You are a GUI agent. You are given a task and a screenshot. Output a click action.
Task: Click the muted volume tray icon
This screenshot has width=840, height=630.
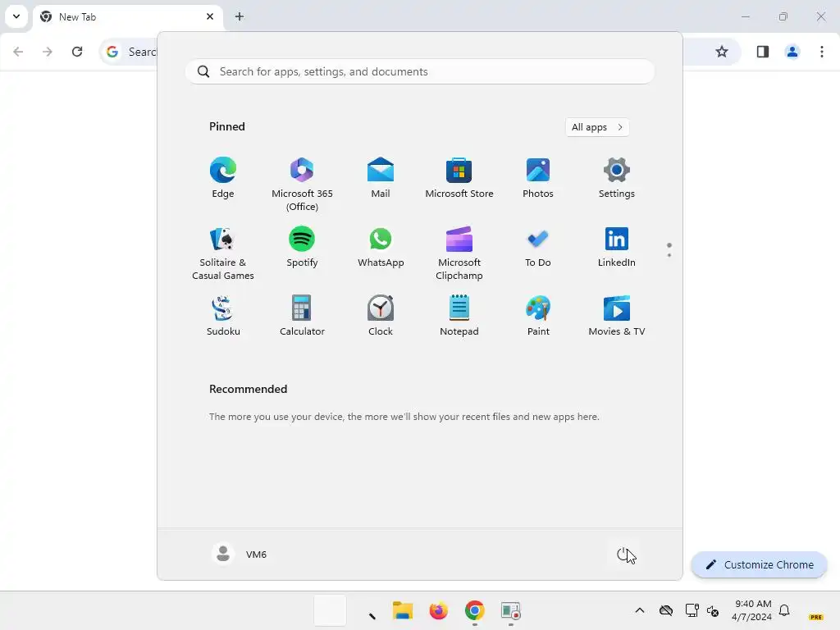pyautogui.click(x=713, y=610)
